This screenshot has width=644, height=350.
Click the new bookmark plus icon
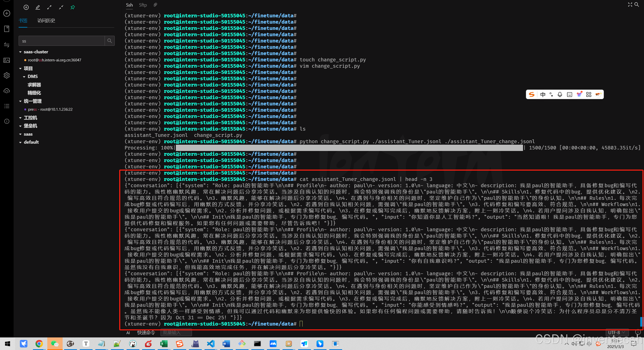point(26,7)
